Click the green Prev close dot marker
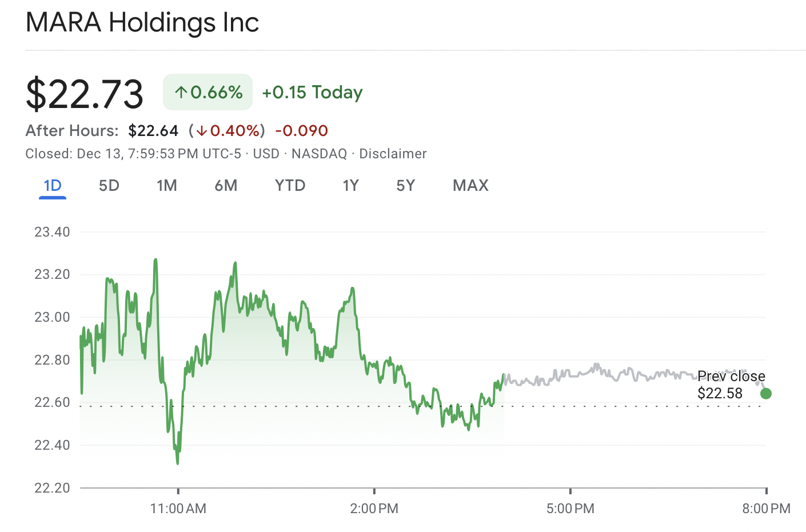The width and height of the screenshot is (806, 532). [x=766, y=394]
